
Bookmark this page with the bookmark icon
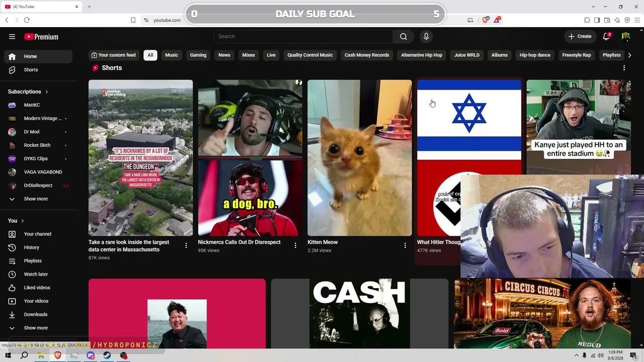point(133,20)
